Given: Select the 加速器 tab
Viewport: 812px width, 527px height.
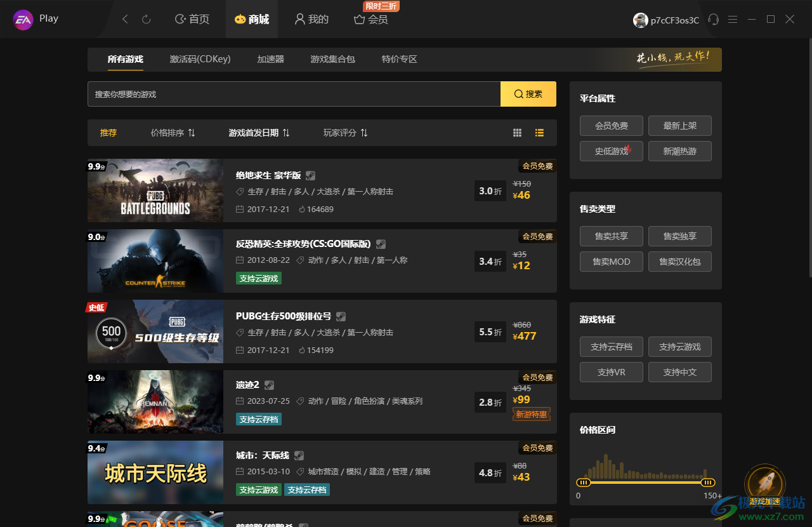Looking at the screenshot, I should pyautogui.click(x=270, y=59).
